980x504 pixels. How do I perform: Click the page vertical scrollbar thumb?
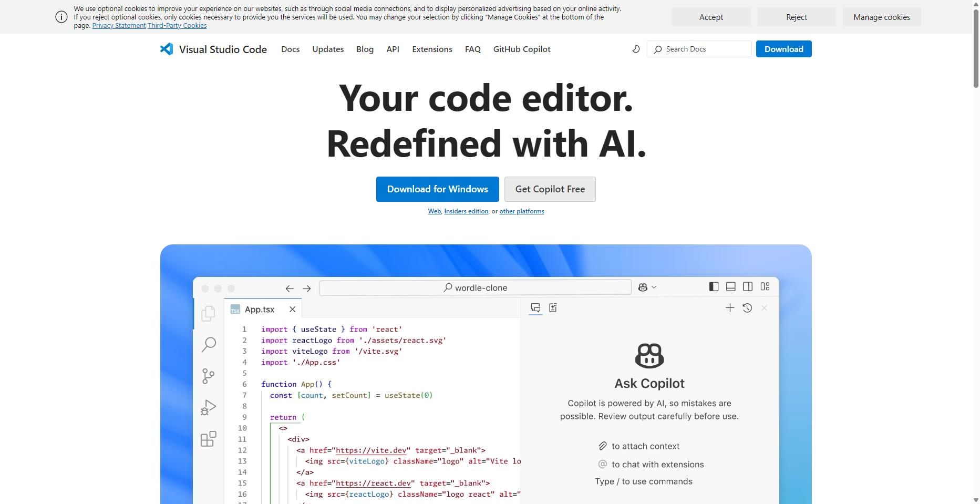(x=976, y=48)
